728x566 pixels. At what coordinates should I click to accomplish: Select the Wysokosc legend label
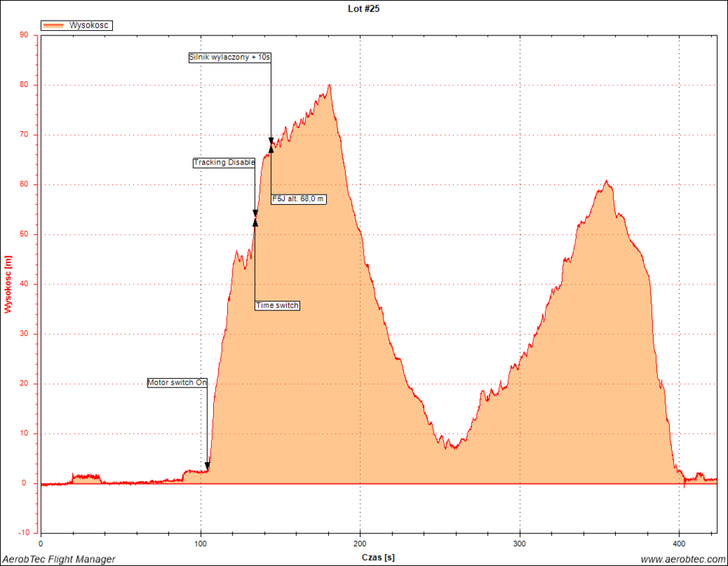pos(89,25)
